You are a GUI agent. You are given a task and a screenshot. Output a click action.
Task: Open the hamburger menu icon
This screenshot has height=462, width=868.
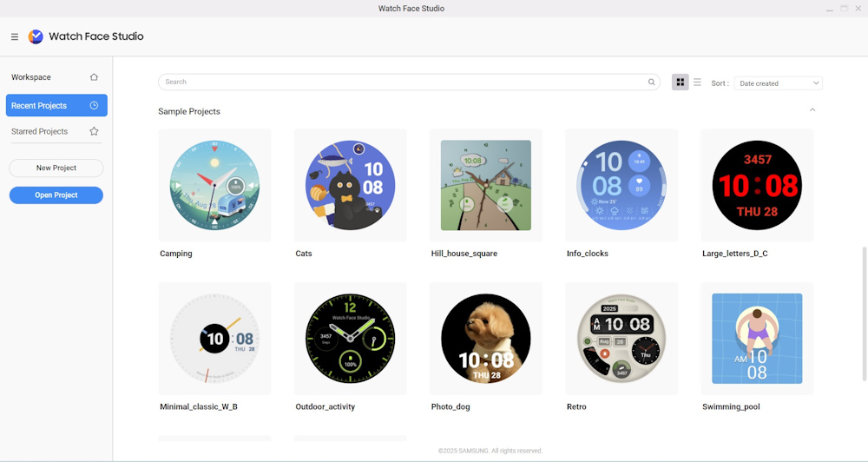point(15,36)
